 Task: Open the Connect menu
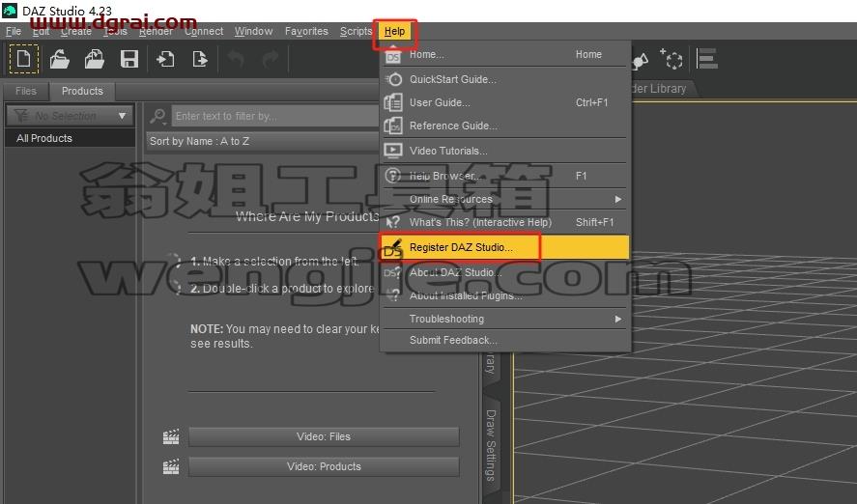204,32
